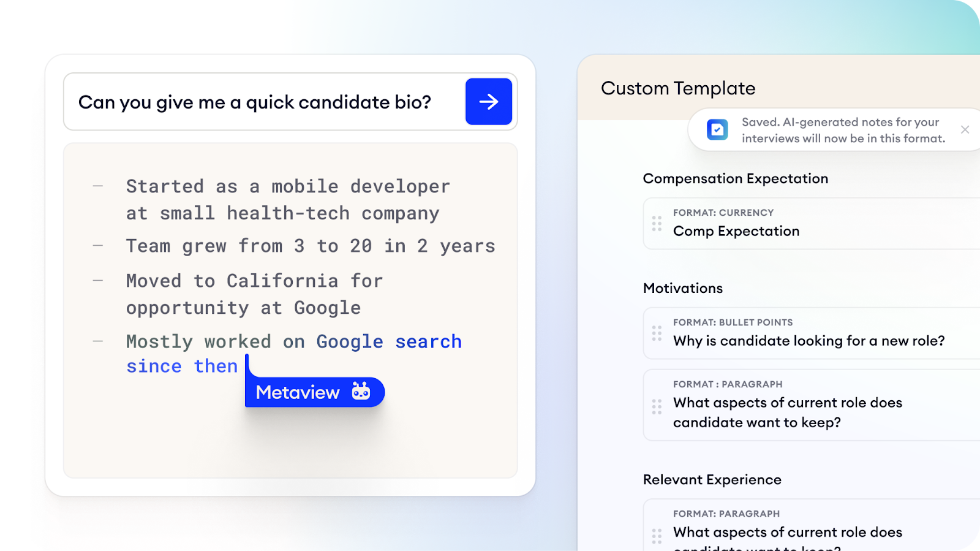The width and height of the screenshot is (980, 551).
Task: Open the Comp Expectation field card
Action: click(812, 224)
